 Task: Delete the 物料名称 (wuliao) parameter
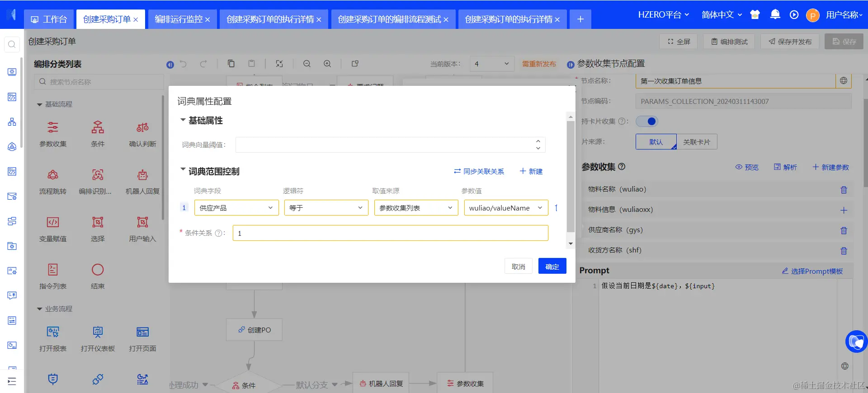pyautogui.click(x=844, y=190)
